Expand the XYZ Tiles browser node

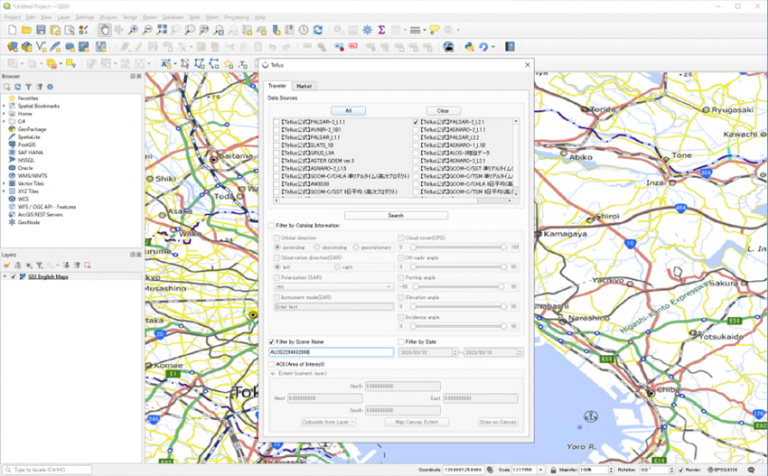(x=4, y=191)
